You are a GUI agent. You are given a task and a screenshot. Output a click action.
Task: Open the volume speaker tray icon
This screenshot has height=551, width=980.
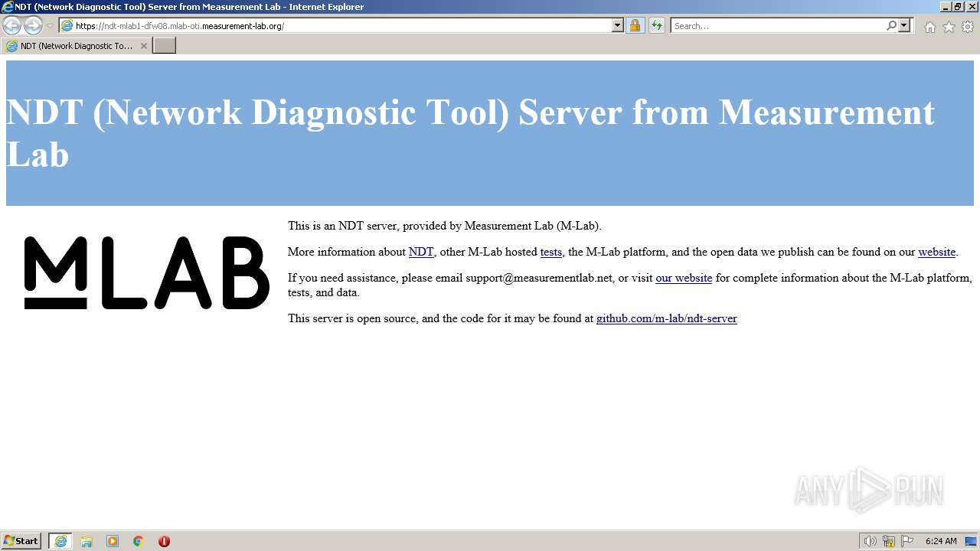pos(871,541)
